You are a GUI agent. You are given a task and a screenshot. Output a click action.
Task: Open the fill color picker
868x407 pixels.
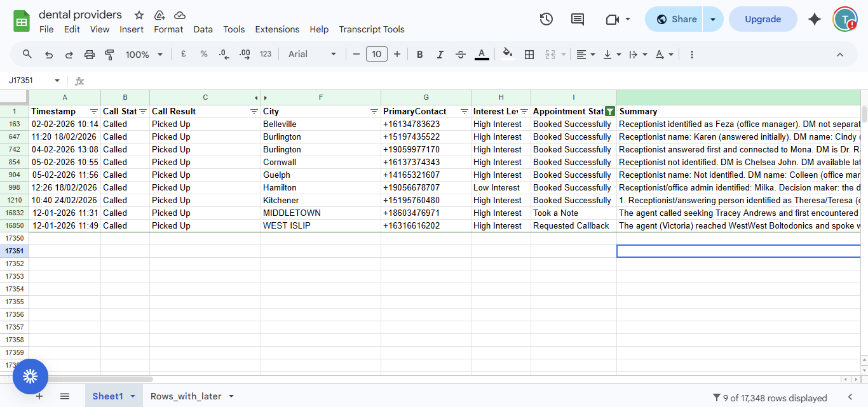[x=507, y=55]
